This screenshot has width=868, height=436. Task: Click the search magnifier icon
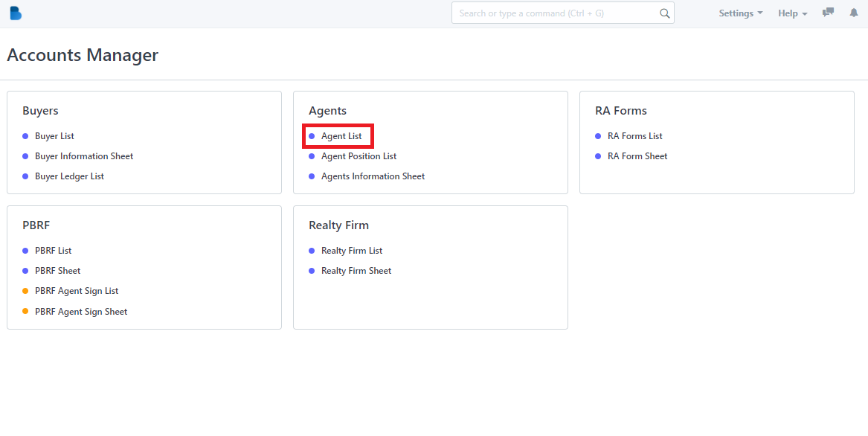pos(664,13)
